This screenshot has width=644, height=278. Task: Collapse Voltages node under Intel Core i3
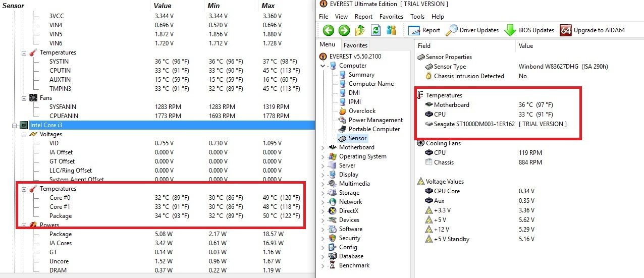(24, 134)
